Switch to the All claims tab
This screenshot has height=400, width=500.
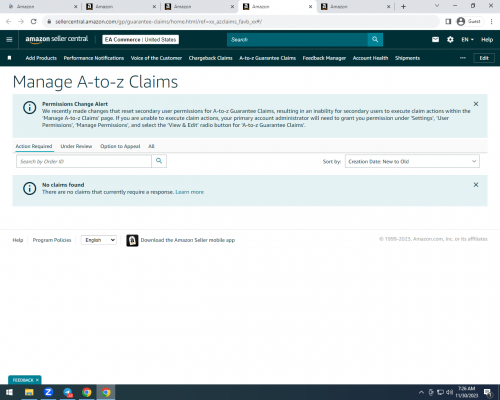pyautogui.click(x=151, y=146)
